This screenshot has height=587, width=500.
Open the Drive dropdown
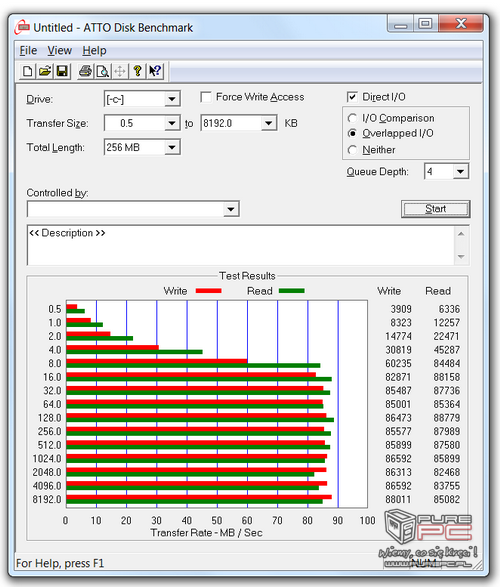click(172, 99)
